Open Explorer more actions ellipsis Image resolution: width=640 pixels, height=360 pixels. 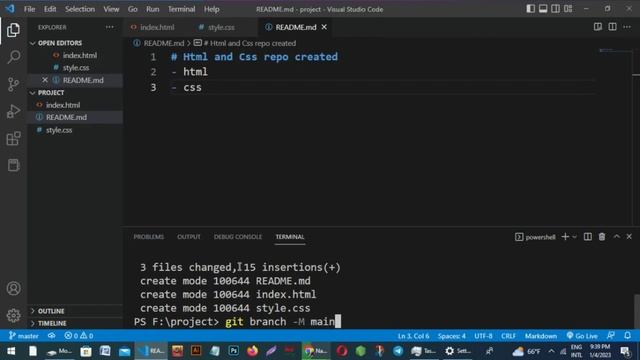pos(109,27)
